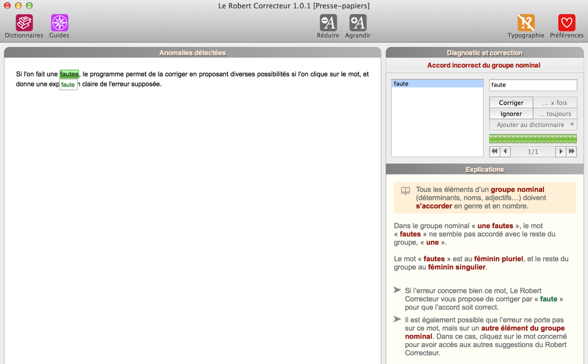Click the 'groupe nominal' term in the orange box
This screenshot has width=588, height=364.
pos(517,189)
